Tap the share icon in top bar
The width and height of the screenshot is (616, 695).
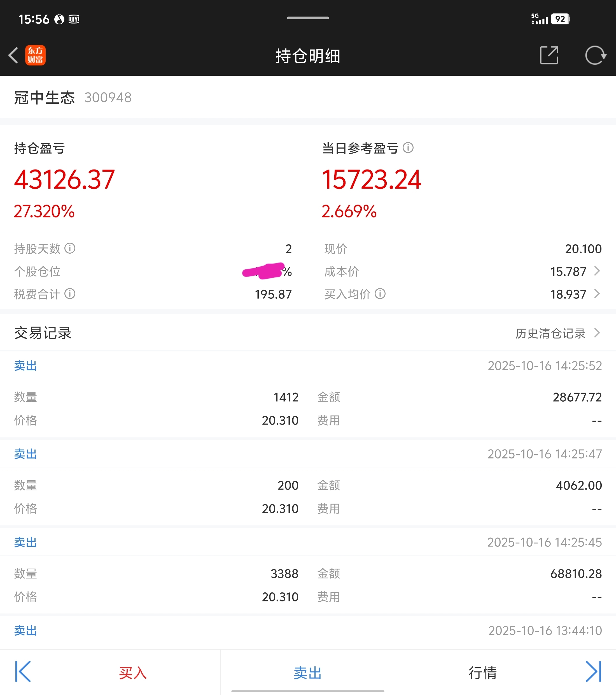[549, 55]
